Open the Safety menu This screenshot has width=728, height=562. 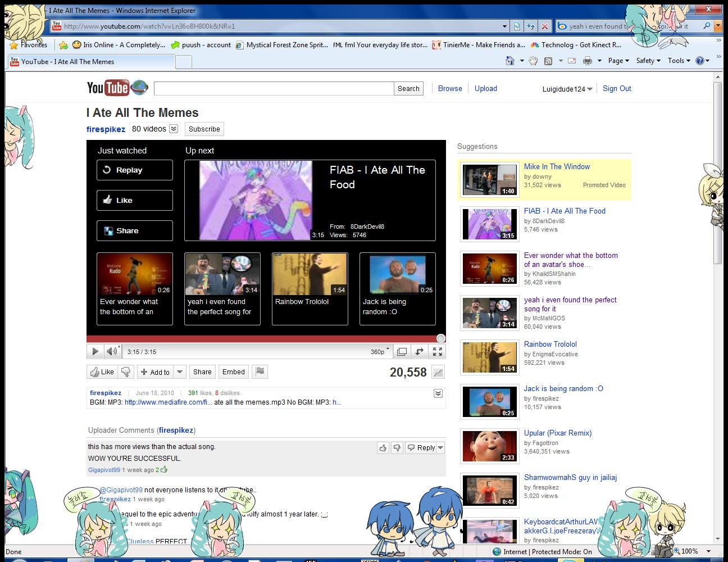tap(648, 61)
